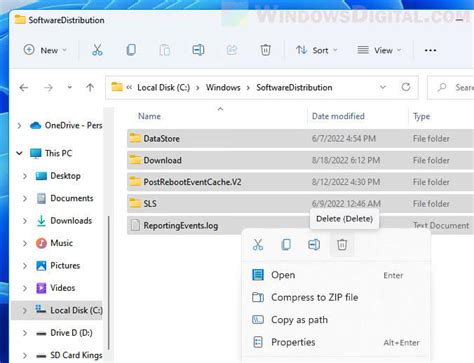Expand the Music tree node

click(25, 243)
